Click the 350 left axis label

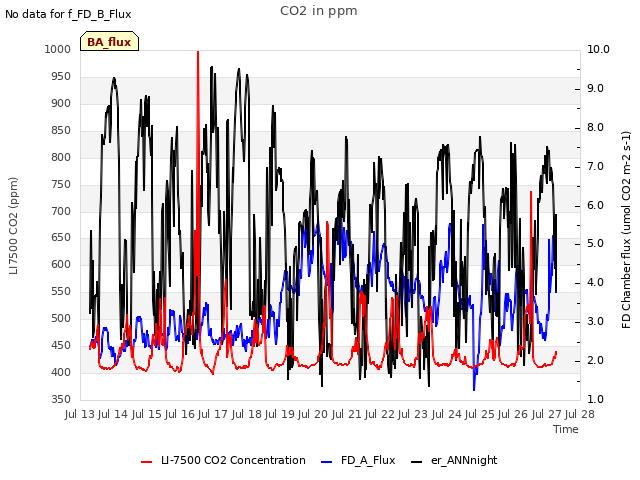61,399
